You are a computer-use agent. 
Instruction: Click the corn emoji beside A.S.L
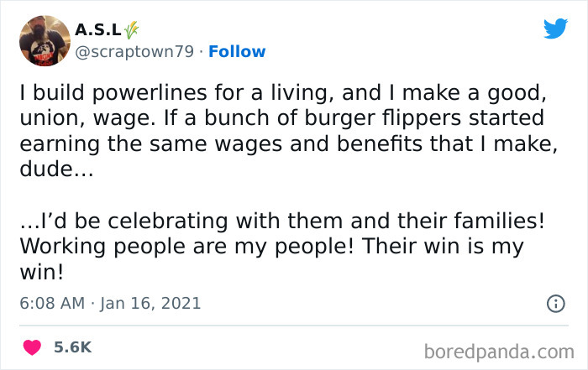point(129,29)
